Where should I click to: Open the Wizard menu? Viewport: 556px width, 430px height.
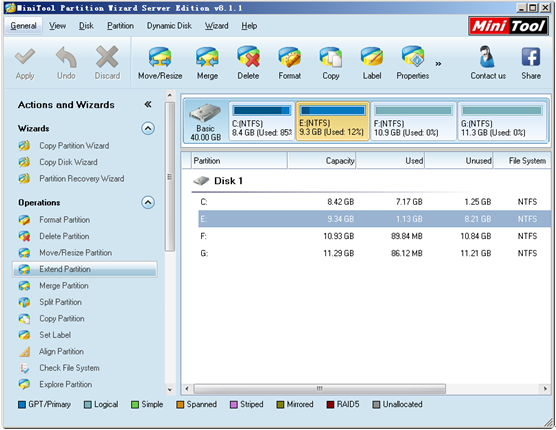click(216, 26)
